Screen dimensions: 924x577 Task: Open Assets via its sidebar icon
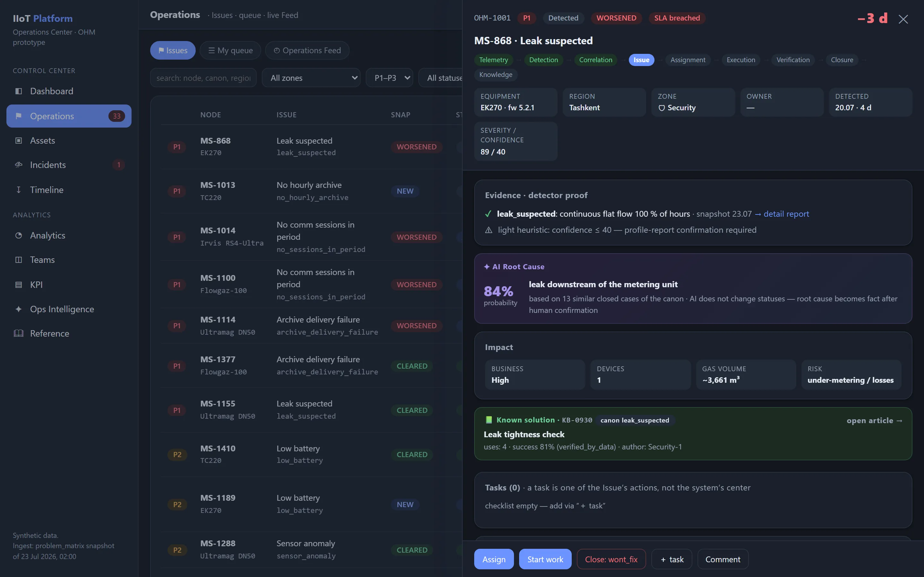click(18, 140)
